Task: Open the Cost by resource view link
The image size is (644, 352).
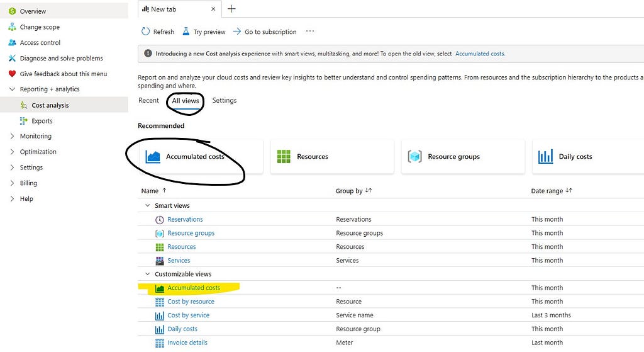Action: [191, 302]
